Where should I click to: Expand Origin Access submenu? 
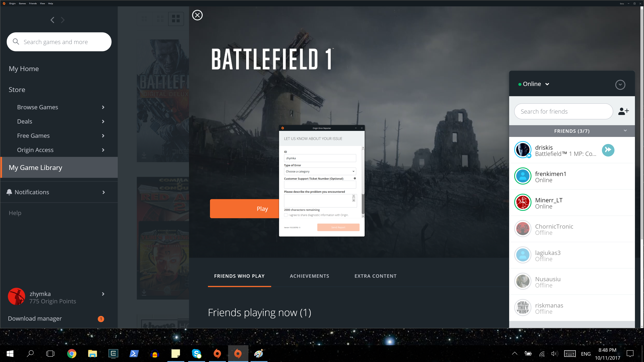[x=103, y=150]
